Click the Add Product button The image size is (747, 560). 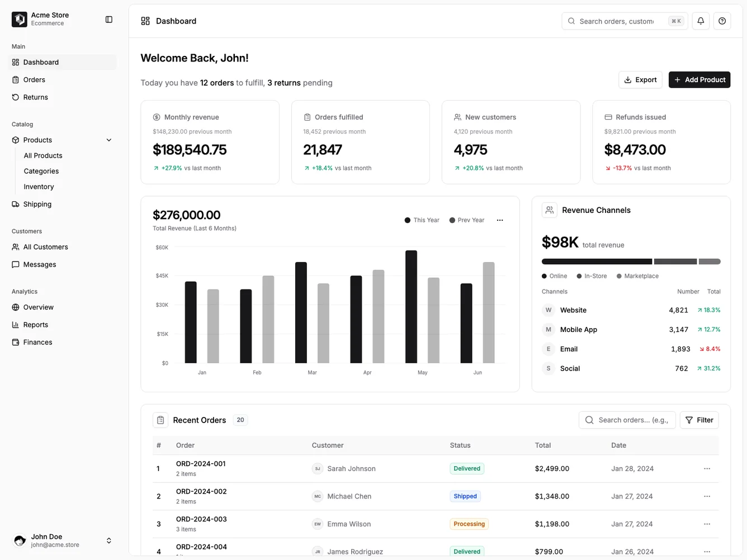[699, 79]
